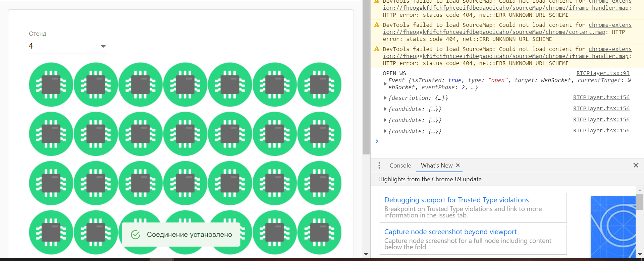Select third chip icon in second row
Viewport: 644px width, 261px height.
141,134
